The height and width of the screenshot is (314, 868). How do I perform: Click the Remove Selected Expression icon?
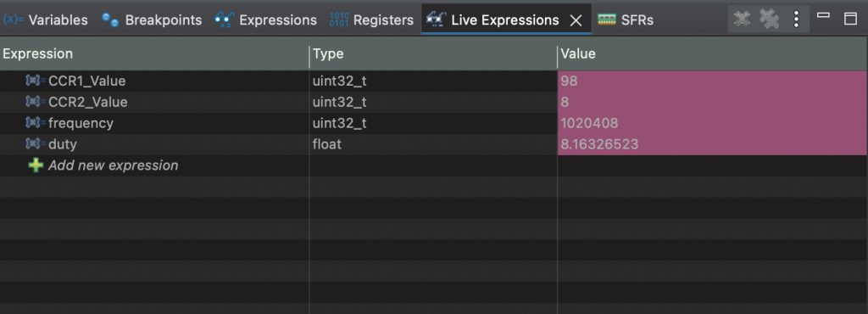tap(741, 19)
